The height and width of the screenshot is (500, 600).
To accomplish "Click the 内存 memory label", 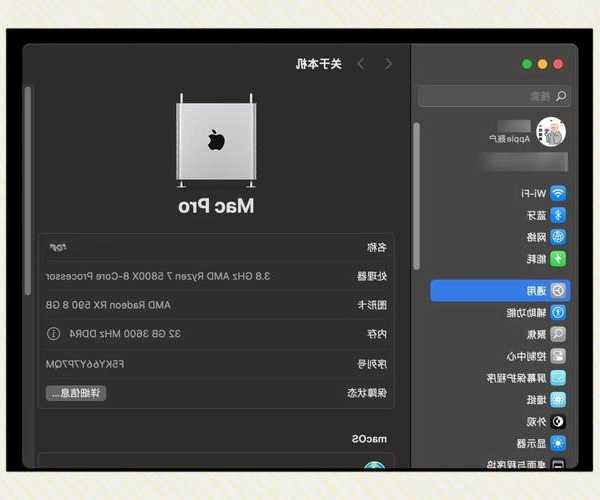I will point(377,334).
